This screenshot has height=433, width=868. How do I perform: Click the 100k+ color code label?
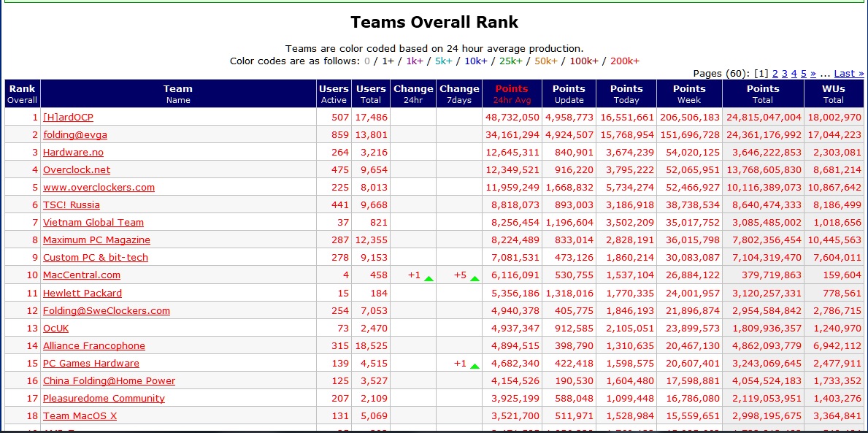[x=583, y=61]
